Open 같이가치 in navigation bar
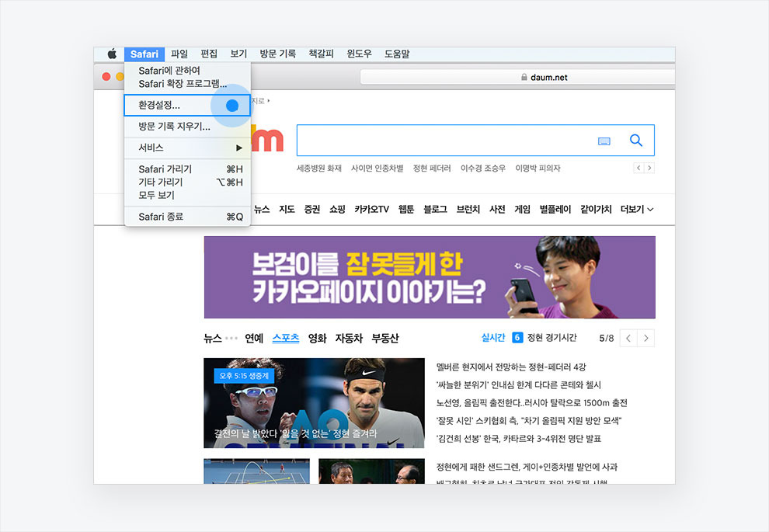 point(596,210)
